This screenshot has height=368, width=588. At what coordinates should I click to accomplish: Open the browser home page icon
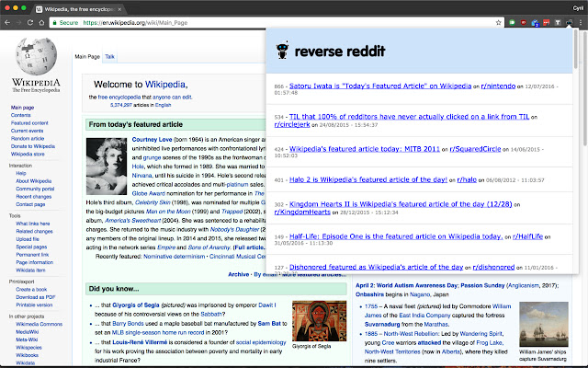[x=41, y=22]
